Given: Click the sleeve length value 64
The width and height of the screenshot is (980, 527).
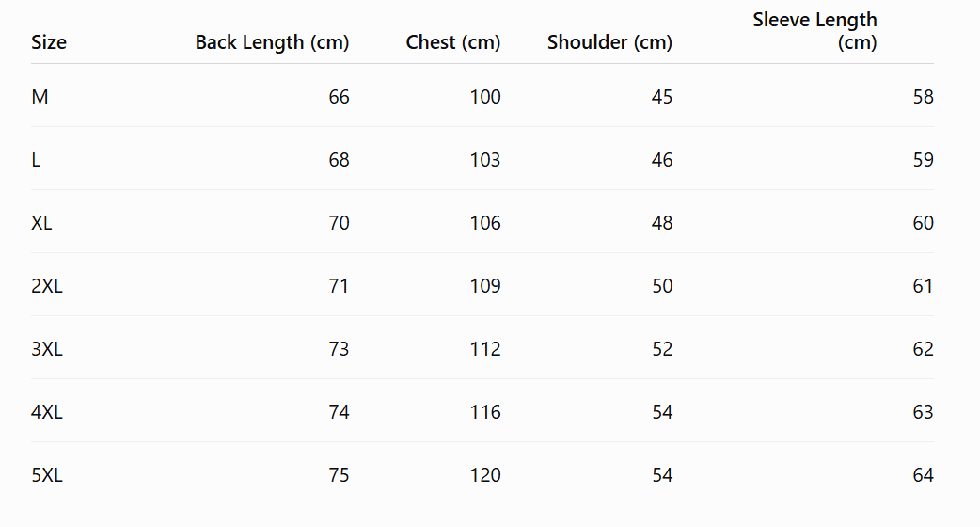Looking at the screenshot, I should (x=924, y=475).
